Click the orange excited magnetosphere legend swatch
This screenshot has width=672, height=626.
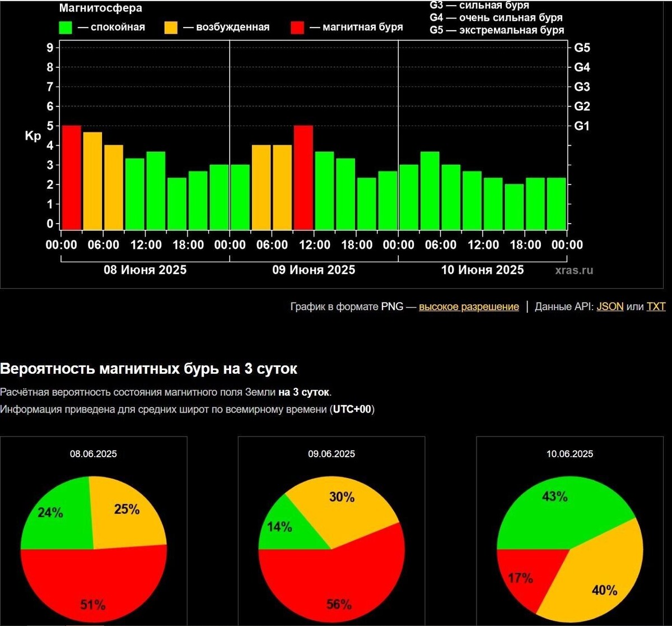(x=171, y=27)
